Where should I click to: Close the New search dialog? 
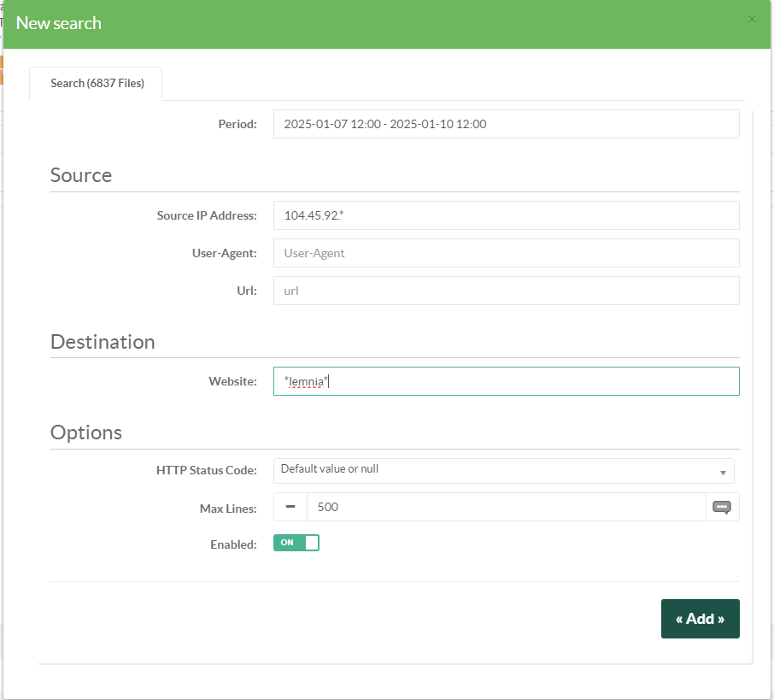752,20
